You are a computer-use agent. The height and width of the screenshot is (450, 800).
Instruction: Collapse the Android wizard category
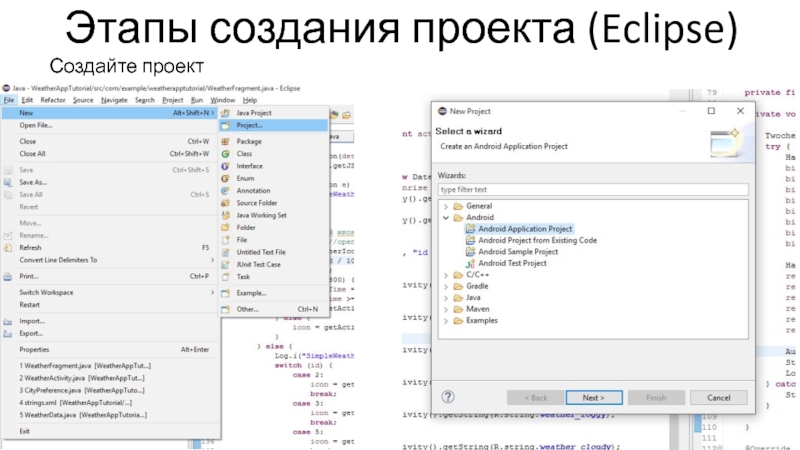click(x=446, y=218)
